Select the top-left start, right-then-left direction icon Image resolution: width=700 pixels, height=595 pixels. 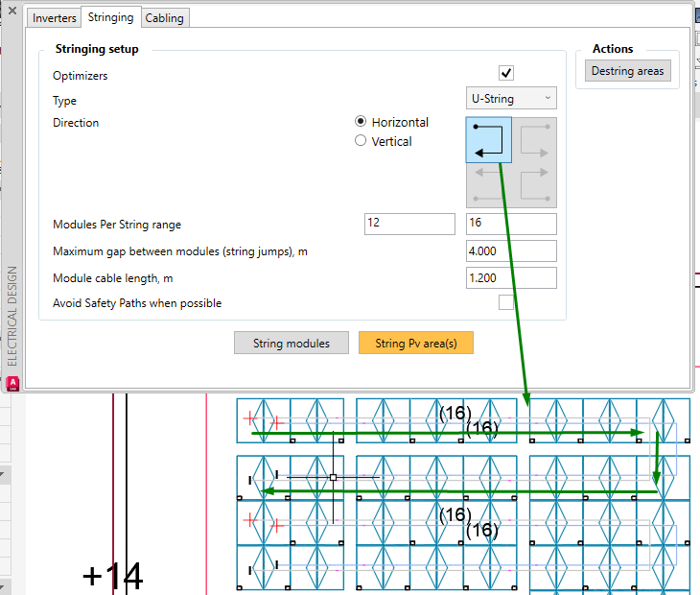point(489,140)
